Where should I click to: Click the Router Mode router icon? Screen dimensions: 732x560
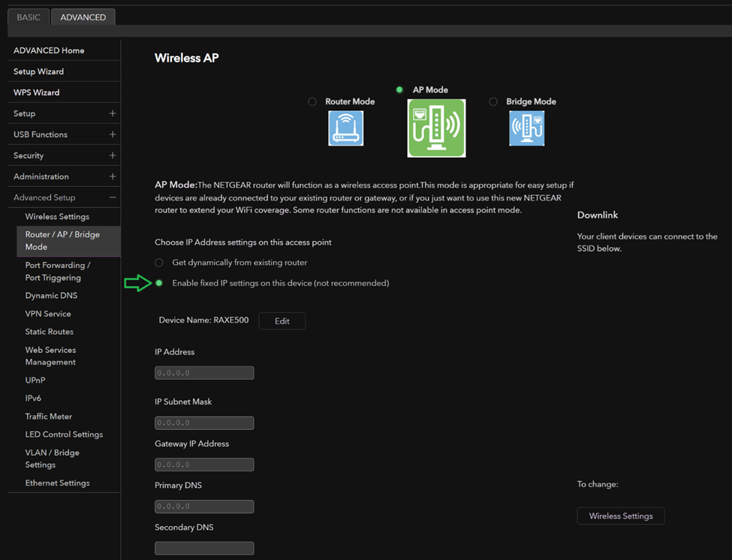click(x=345, y=128)
